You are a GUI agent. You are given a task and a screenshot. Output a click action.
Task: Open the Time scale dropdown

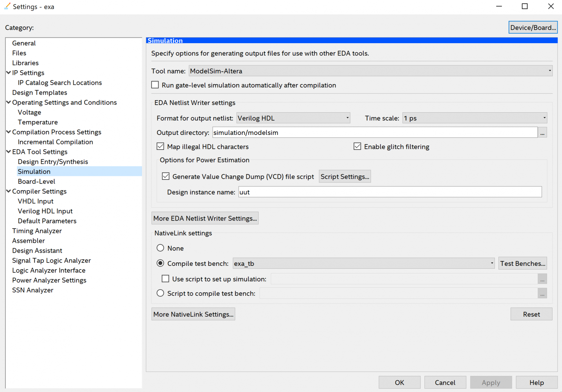(x=475, y=118)
